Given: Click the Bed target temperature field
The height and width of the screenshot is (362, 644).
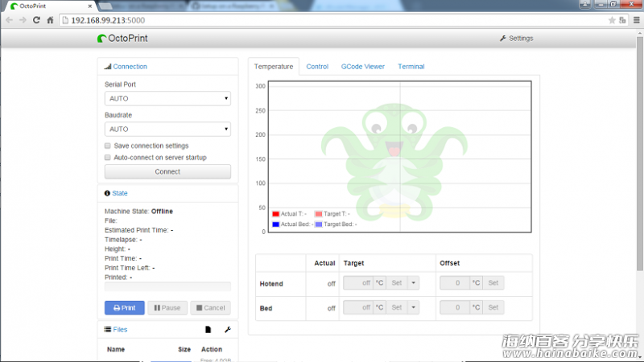Looking at the screenshot, I should 358,307.
